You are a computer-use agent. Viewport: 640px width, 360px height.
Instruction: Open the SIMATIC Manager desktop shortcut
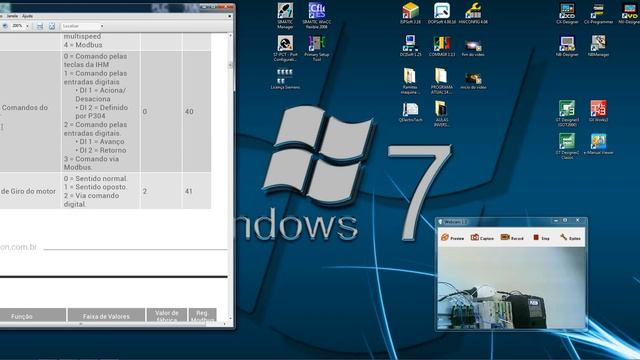[x=285, y=16]
